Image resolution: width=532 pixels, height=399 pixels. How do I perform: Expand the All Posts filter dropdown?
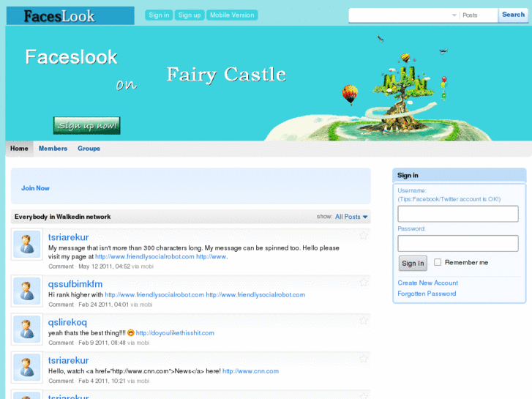[351, 217]
